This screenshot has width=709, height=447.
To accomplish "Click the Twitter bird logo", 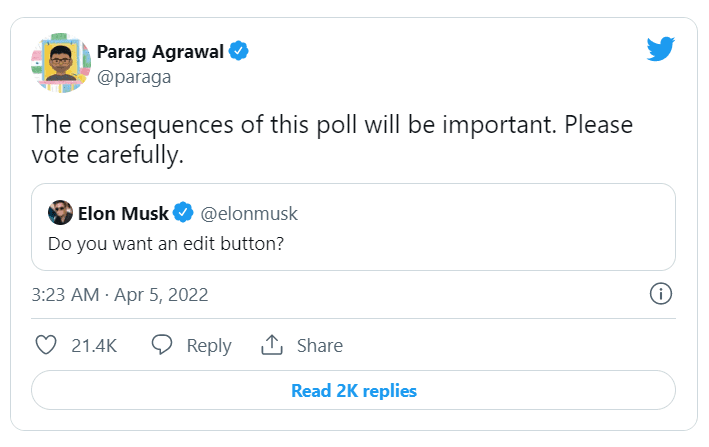I will tap(661, 49).
